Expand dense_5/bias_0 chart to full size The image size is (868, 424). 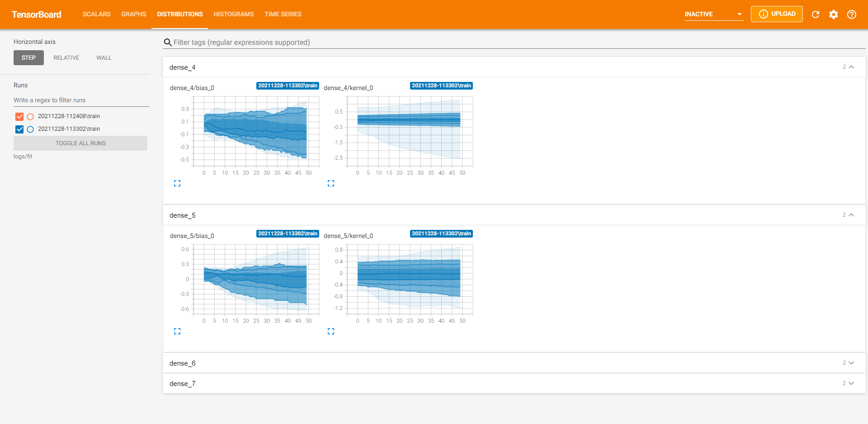[x=177, y=331]
